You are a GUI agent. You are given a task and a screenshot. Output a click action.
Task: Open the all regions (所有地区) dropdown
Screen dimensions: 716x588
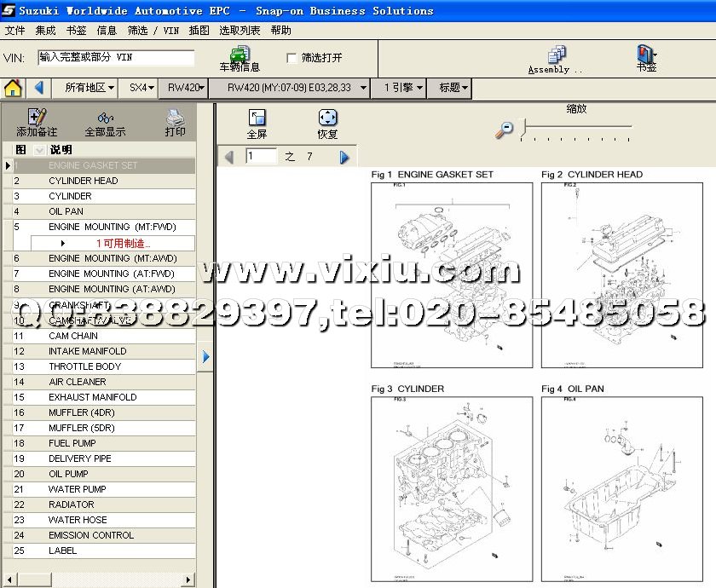pyautogui.click(x=89, y=88)
